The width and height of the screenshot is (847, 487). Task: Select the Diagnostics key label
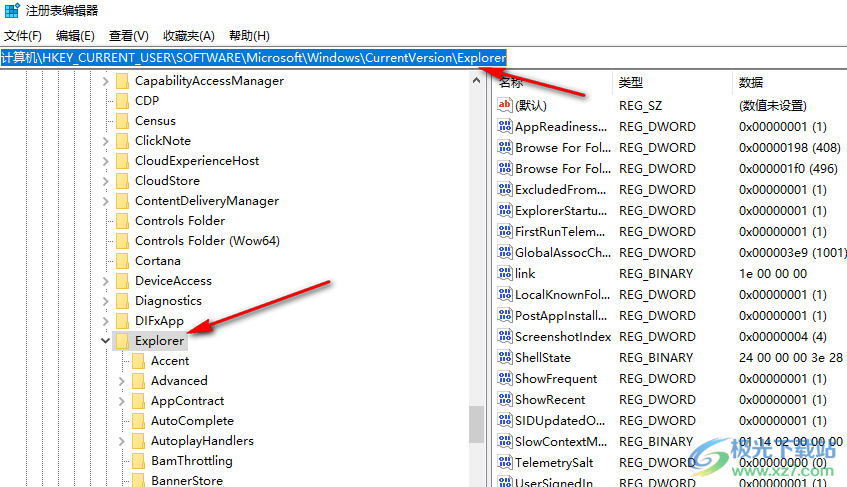pos(168,301)
